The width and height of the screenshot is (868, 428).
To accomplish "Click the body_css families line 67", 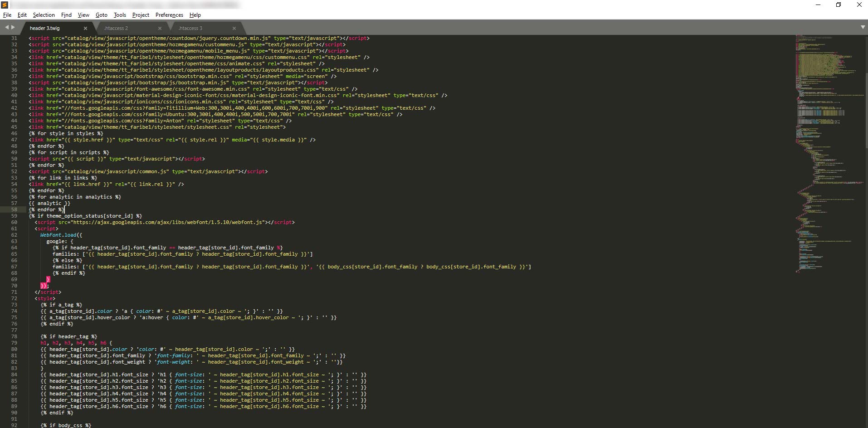I will tap(292, 267).
